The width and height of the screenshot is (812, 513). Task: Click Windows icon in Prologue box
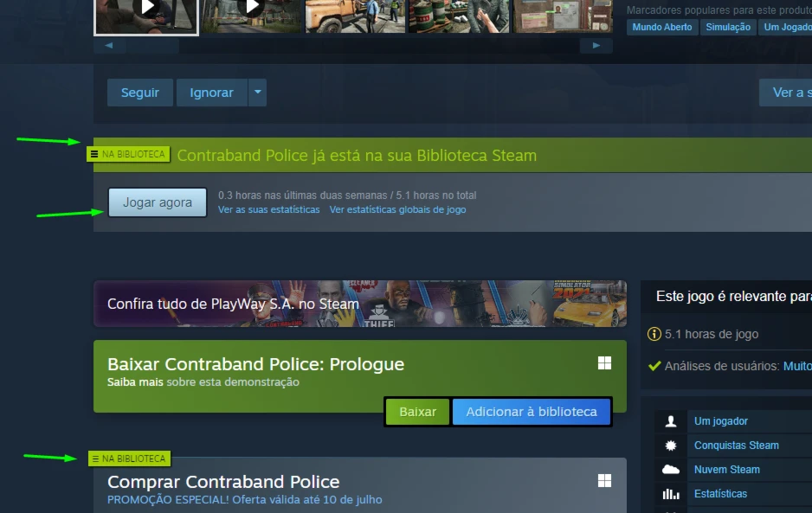604,362
